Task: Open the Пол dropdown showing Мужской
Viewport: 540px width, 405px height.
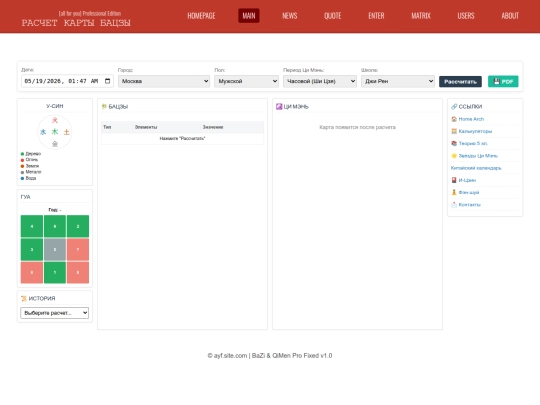Action: (x=246, y=81)
